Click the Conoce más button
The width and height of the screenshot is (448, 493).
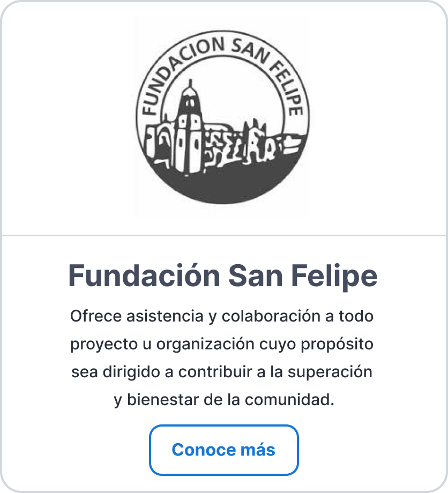224,450
